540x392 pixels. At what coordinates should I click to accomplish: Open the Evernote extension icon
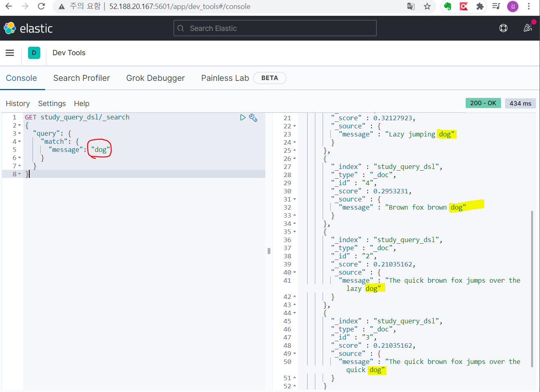pos(447,6)
